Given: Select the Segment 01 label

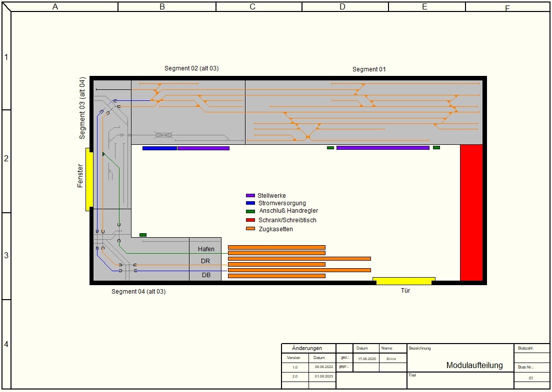Looking at the screenshot, I should (369, 69).
